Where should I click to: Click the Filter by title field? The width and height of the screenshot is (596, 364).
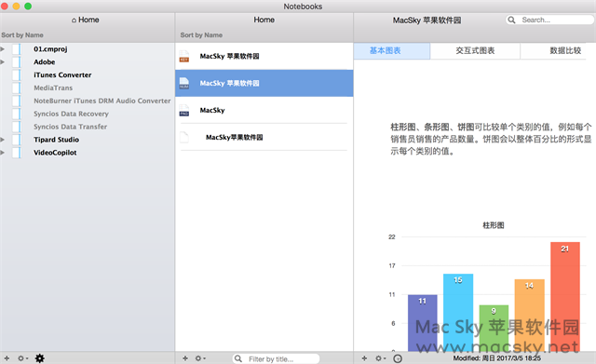pos(276,358)
